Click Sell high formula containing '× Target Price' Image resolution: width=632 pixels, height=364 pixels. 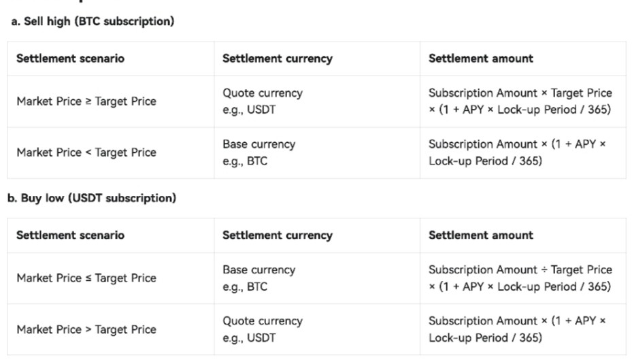[520, 101]
